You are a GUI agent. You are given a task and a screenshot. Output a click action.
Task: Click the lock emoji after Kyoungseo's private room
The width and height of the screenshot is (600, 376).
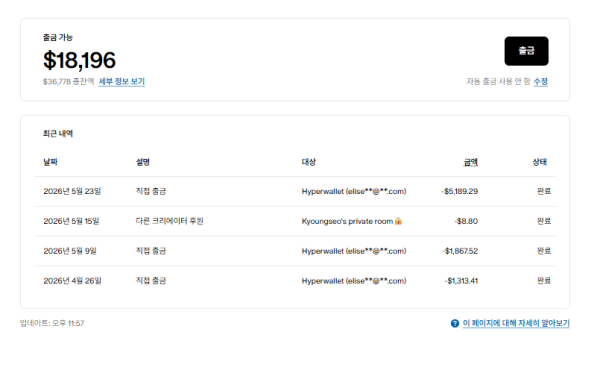[x=398, y=221]
